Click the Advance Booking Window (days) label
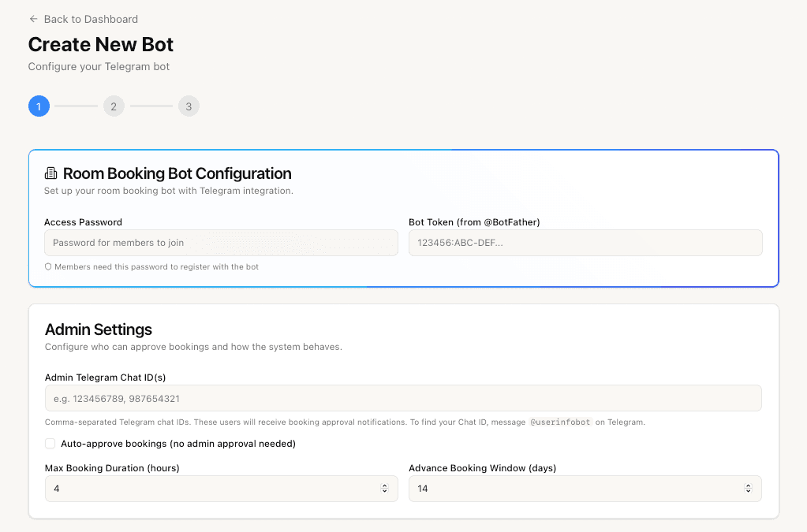Screen dimensions: 807x532 tap(482, 467)
